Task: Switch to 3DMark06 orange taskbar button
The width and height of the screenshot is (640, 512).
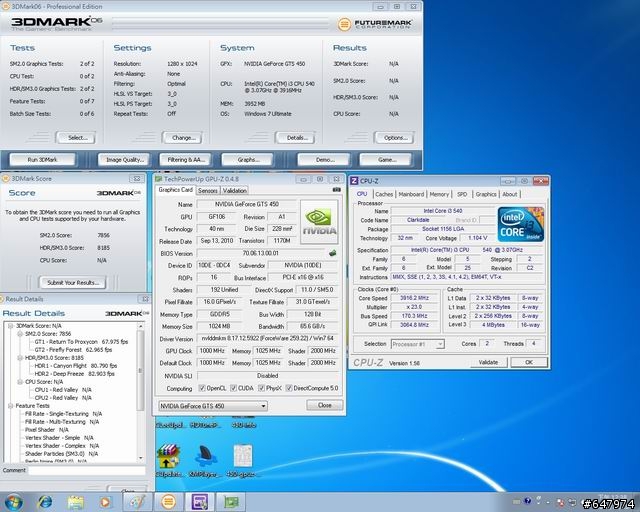Action: (x=169, y=502)
